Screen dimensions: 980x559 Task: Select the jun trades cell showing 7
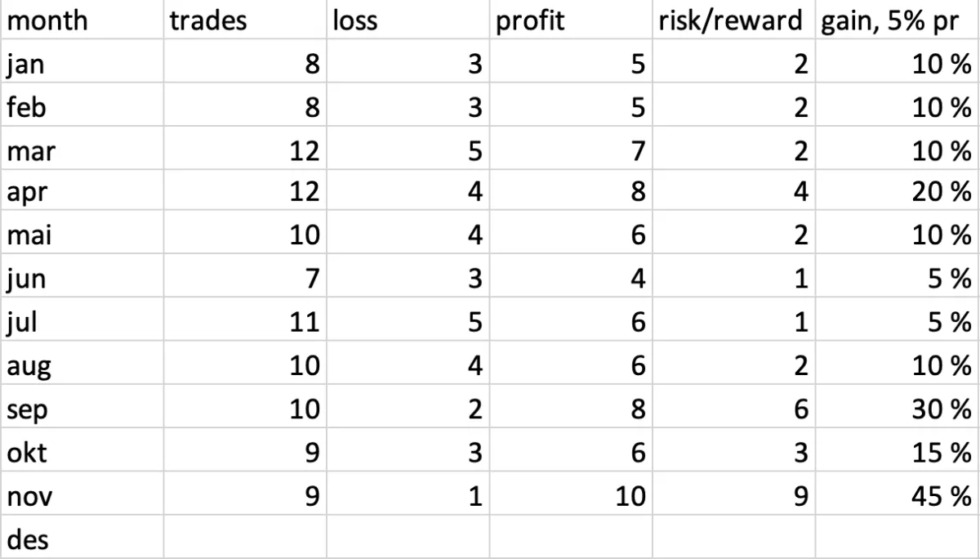(x=245, y=277)
